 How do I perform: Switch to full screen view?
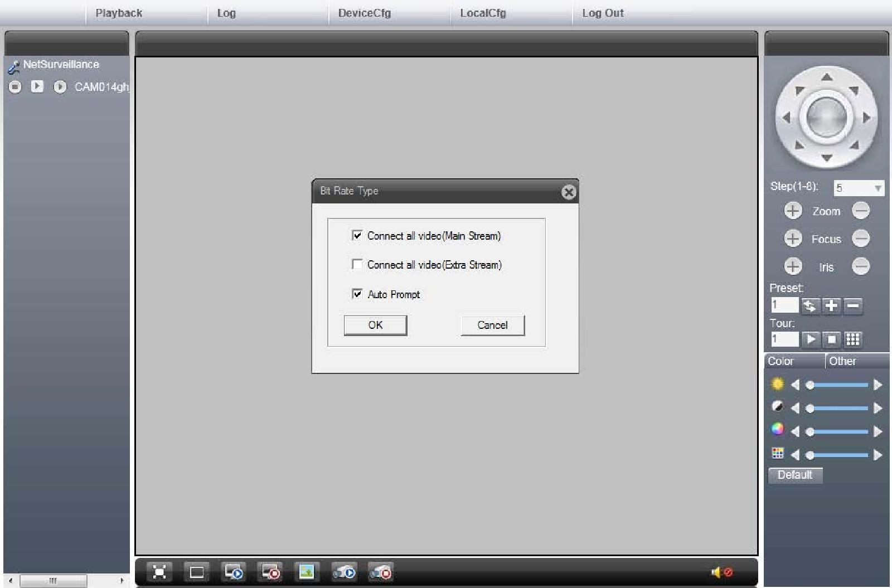click(159, 572)
